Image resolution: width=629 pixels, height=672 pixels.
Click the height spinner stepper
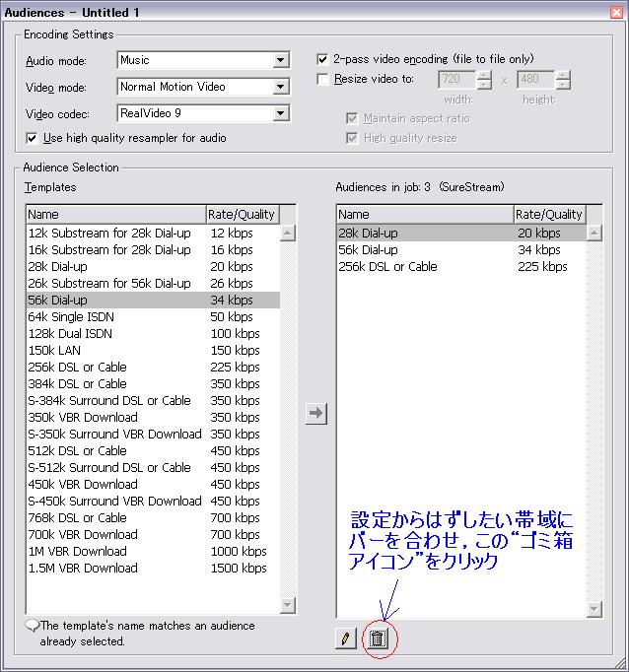tap(563, 79)
